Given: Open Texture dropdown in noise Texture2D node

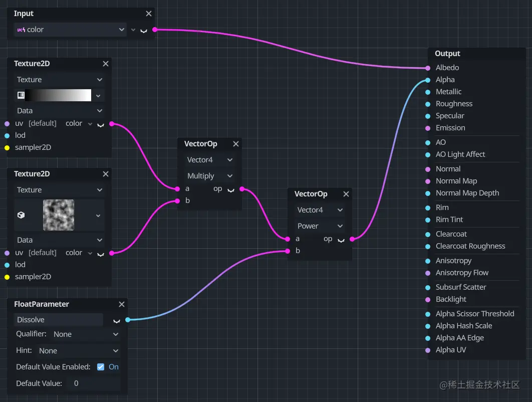Looking at the screenshot, I should point(60,190).
